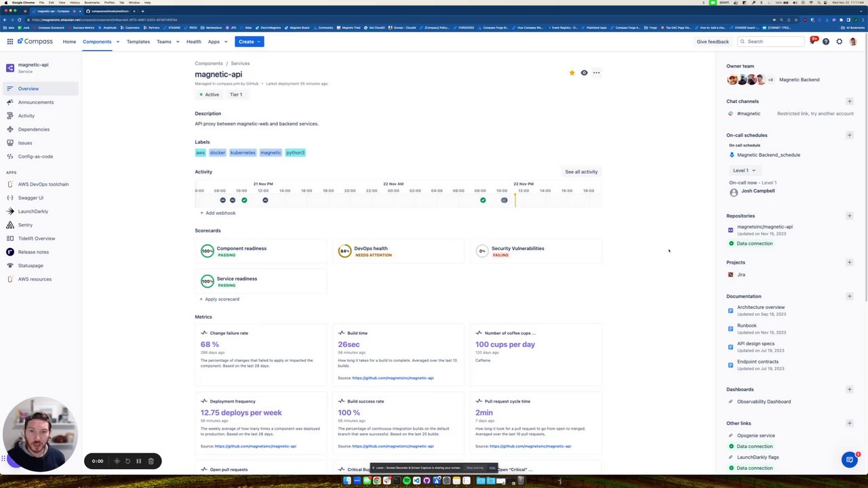Click the Services breadcrumb

pos(240,63)
